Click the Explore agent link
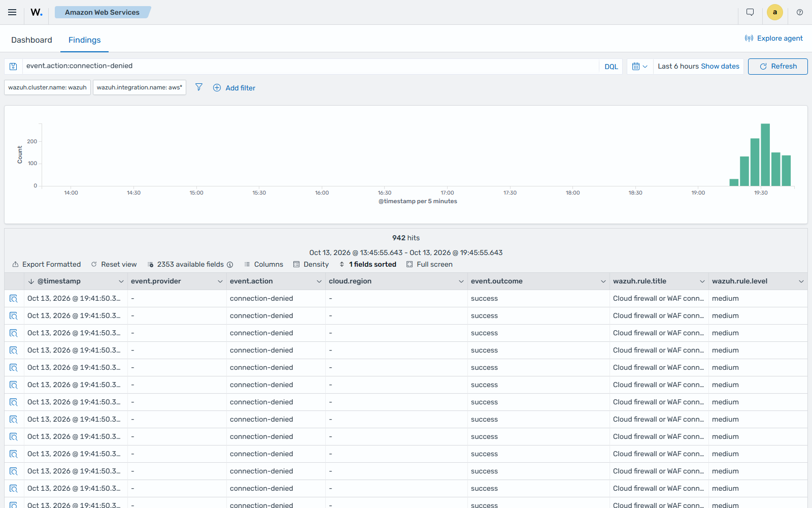 (773, 38)
